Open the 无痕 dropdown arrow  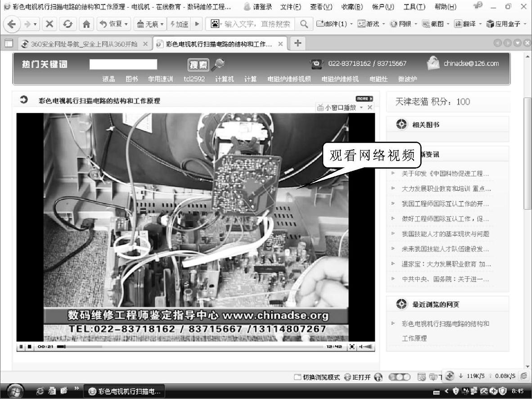pyautogui.click(x=162, y=24)
